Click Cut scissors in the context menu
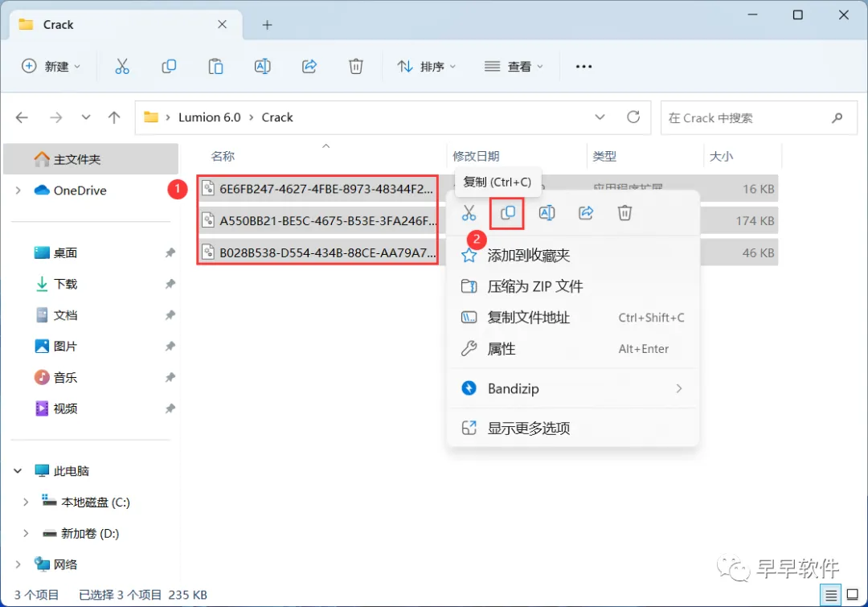Screen dimensions: 868x607 469,213
